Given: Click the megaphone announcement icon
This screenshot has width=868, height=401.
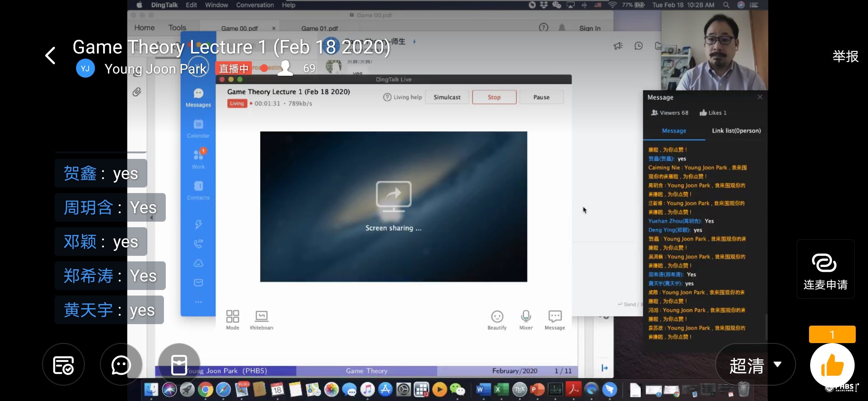Looking at the screenshot, I should coord(618,46).
